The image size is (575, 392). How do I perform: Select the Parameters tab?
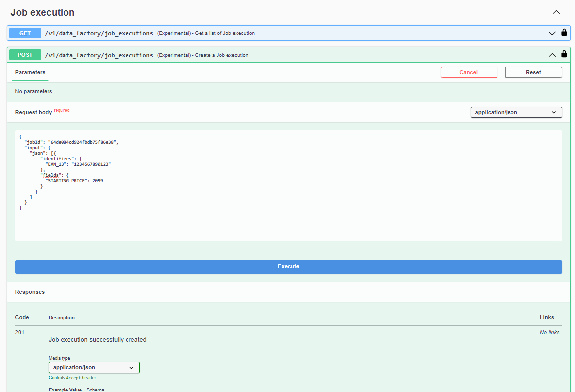(x=30, y=72)
